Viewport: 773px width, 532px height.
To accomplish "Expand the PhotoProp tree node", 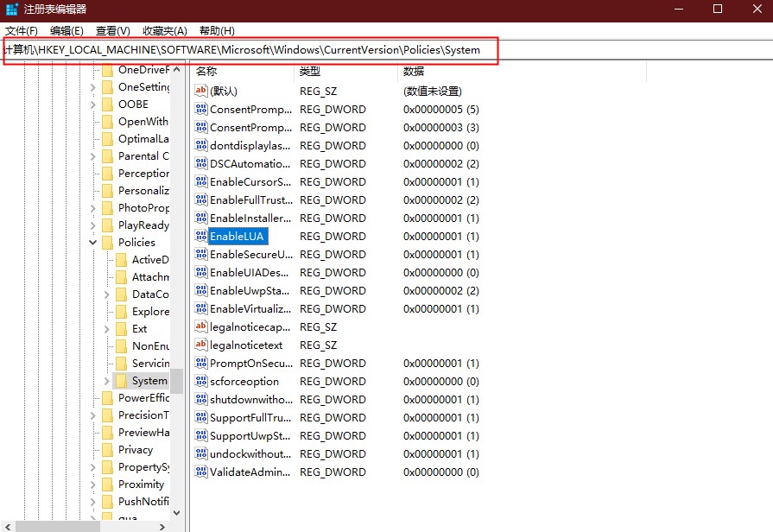I will click(x=92, y=208).
